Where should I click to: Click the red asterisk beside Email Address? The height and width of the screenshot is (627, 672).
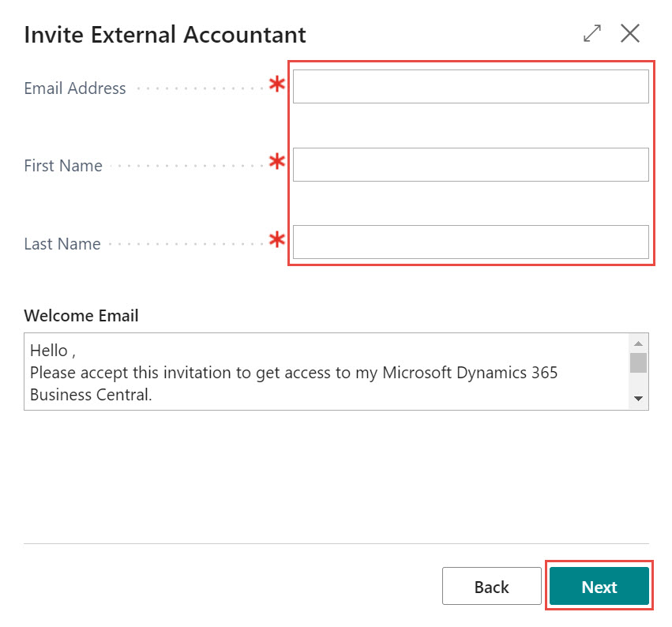(277, 85)
